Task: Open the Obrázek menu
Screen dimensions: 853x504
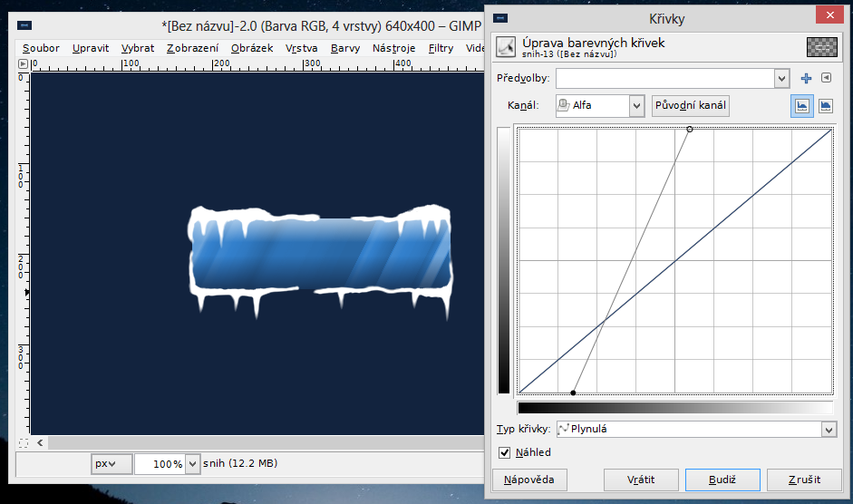Action: (252, 48)
